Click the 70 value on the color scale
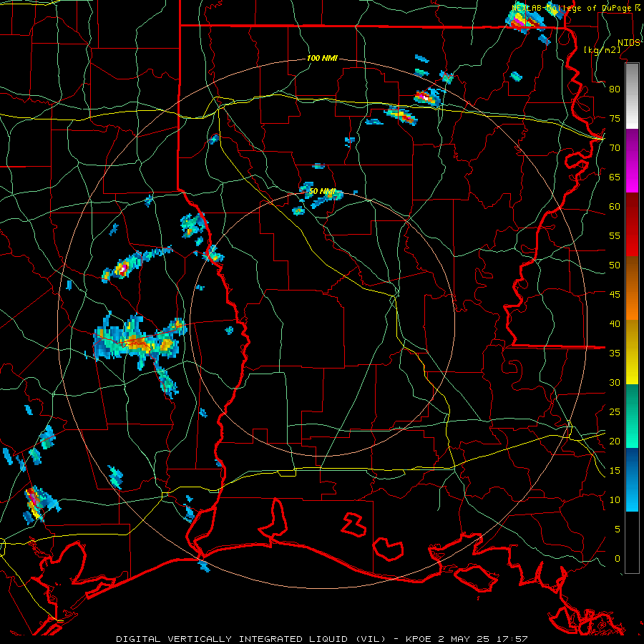 pos(615,147)
